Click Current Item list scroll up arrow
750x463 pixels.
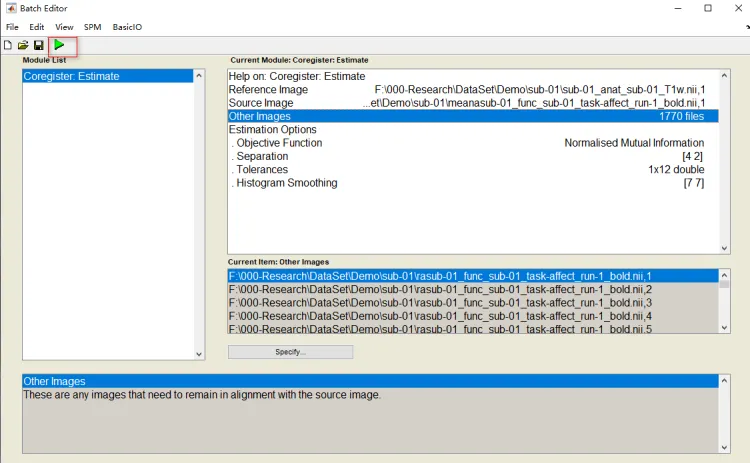tap(724, 275)
